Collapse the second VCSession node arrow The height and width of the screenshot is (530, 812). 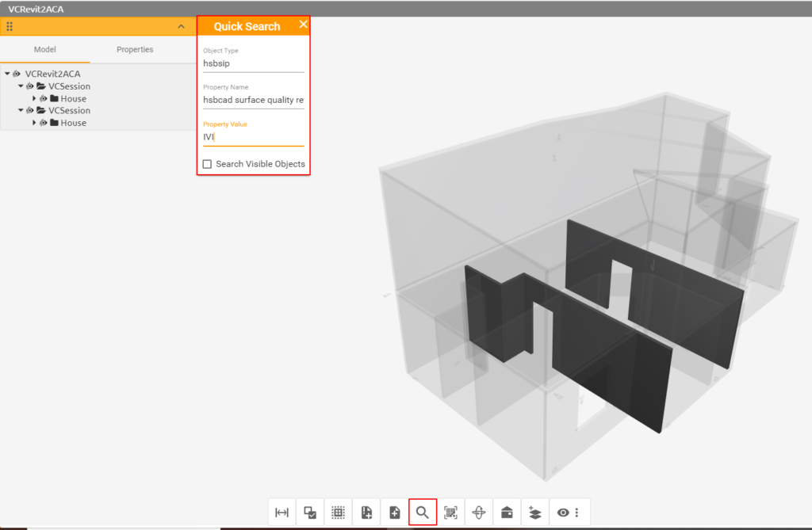(21, 110)
